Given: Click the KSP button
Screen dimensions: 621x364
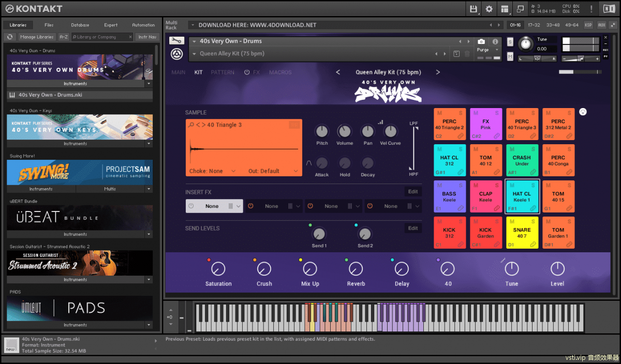Looking at the screenshot, I should point(588,25).
